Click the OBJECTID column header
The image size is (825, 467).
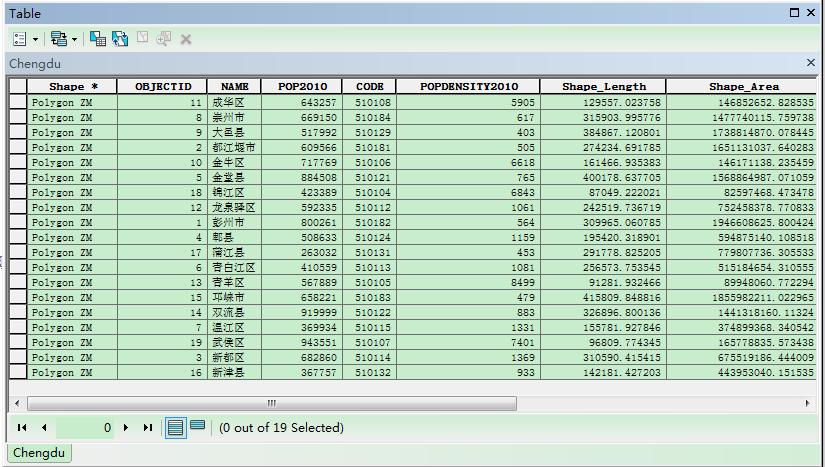tap(162, 86)
